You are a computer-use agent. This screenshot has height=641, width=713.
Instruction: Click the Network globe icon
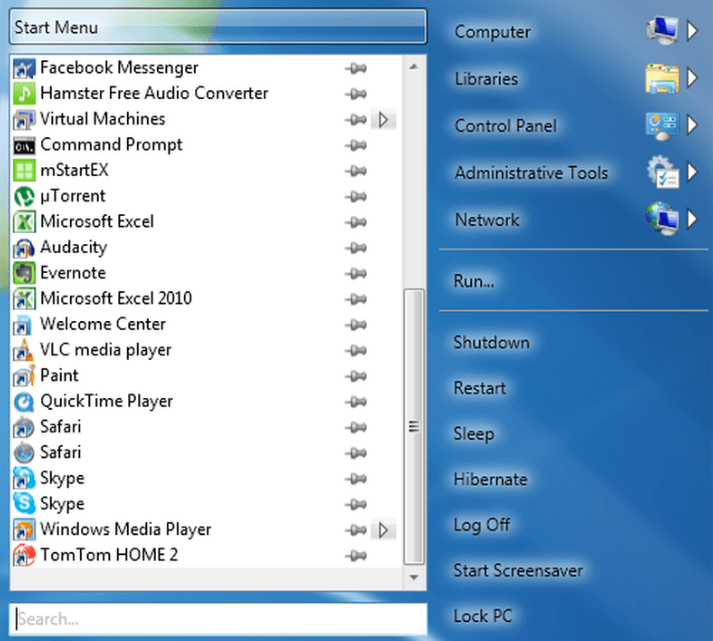(663, 219)
